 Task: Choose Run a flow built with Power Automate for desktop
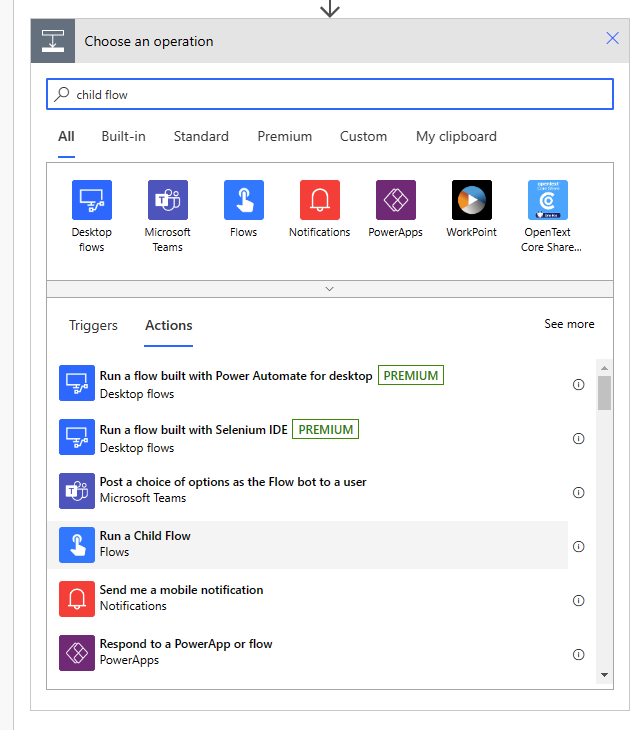point(308,383)
